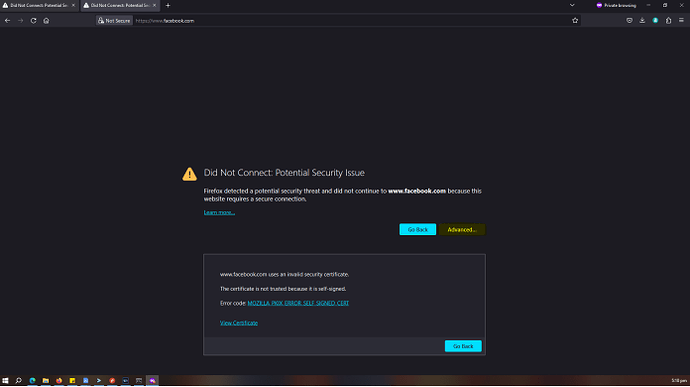Toggle the Advanced... button
This screenshot has width=690, height=387.
pos(462,230)
